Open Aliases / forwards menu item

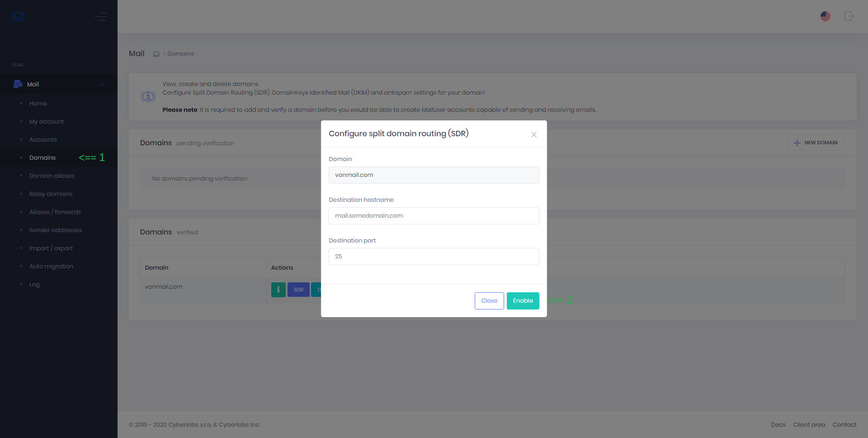point(55,212)
